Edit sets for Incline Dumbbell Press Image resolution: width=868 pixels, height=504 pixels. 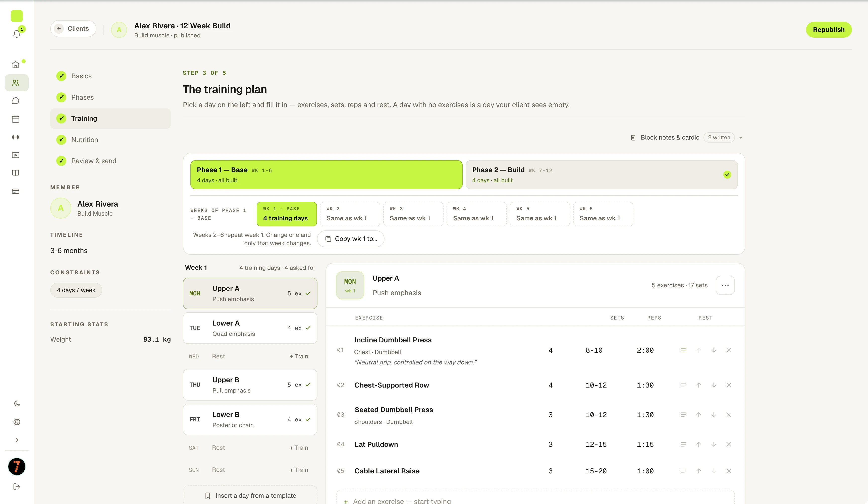pyautogui.click(x=551, y=350)
